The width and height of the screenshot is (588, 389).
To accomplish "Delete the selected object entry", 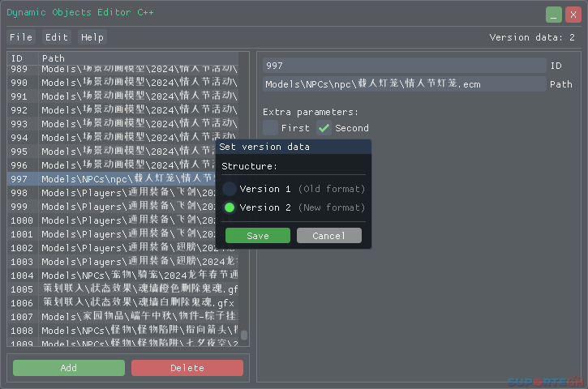I will [x=187, y=368].
